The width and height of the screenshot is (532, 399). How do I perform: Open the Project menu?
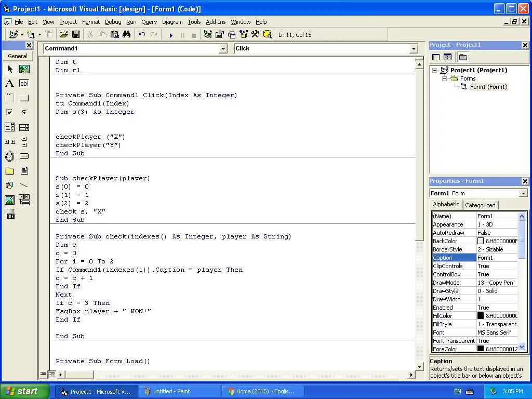(68, 22)
